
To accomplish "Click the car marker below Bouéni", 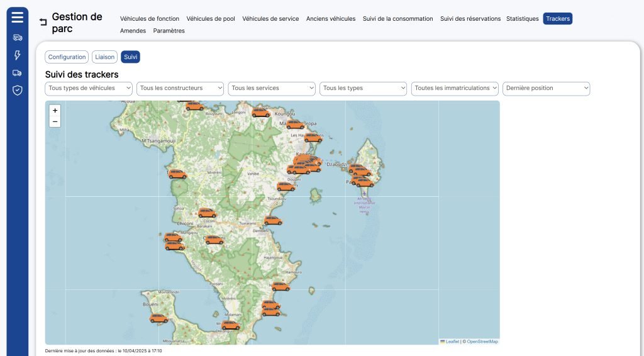I will pos(158,318).
